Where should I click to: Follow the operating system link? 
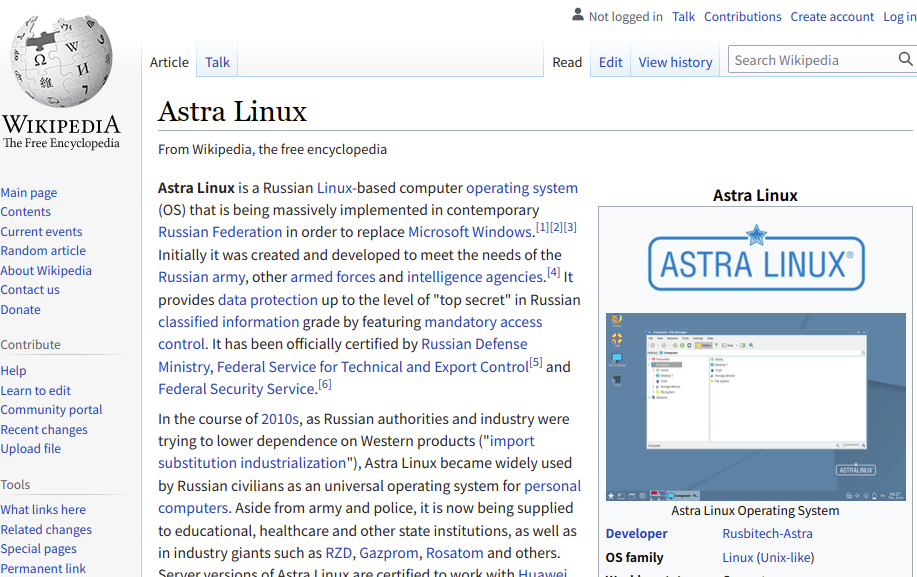[522, 188]
